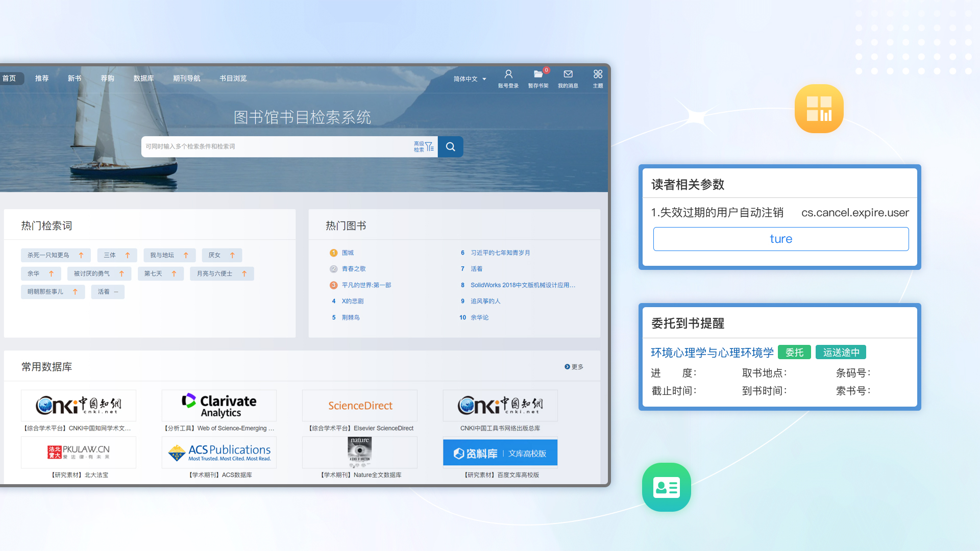
Task: Switch to the 期刊导航 tab
Action: [186, 79]
